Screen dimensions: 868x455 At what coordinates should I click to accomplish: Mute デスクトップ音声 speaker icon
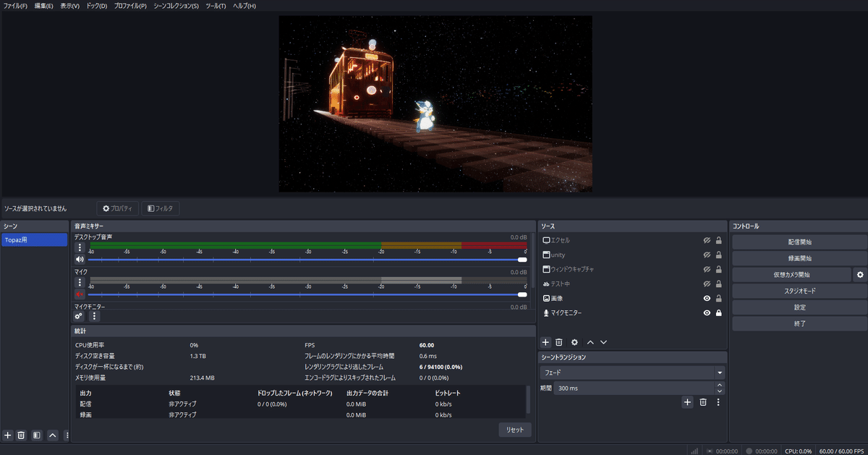[x=80, y=259]
